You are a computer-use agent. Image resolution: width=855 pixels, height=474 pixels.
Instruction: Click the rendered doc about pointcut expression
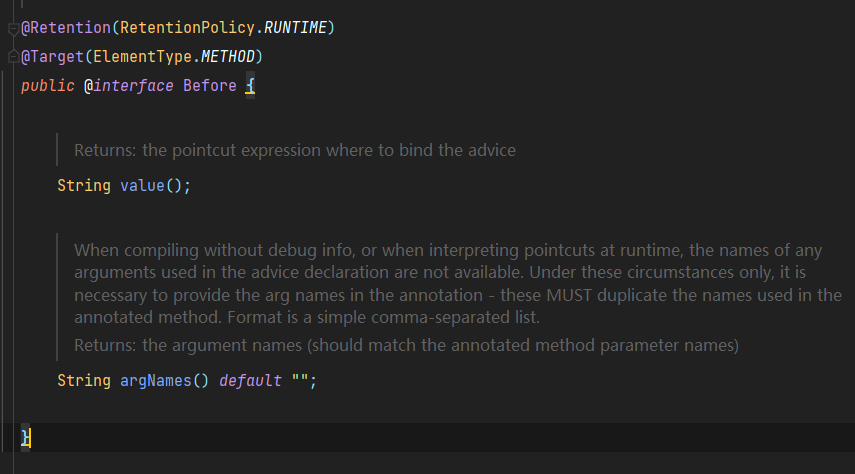click(x=295, y=151)
